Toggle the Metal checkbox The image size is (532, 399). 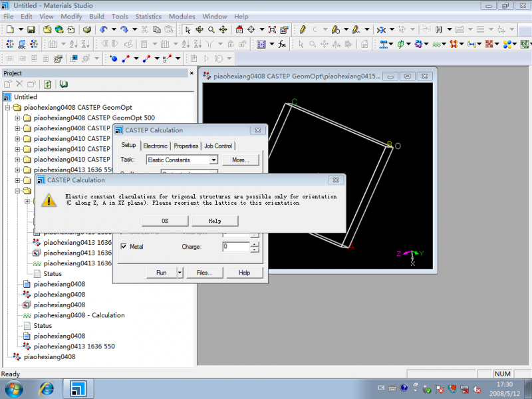tap(124, 247)
